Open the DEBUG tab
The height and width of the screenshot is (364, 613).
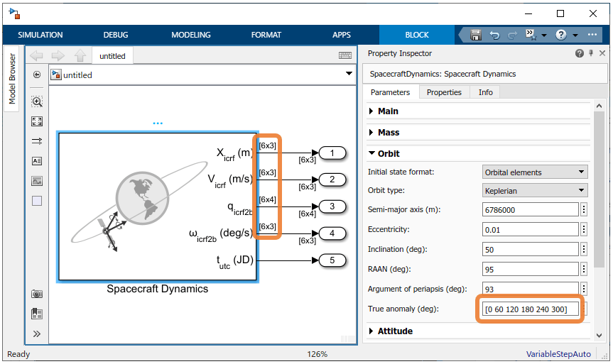coord(116,35)
